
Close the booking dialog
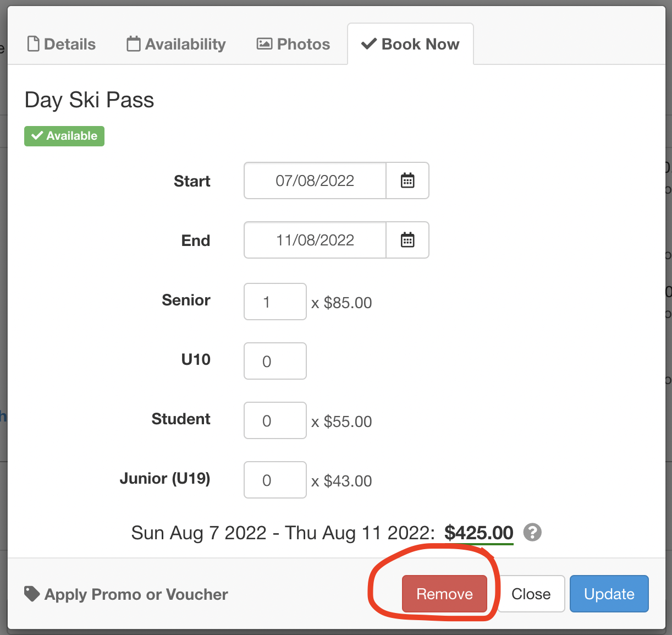(x=531, y=594)
